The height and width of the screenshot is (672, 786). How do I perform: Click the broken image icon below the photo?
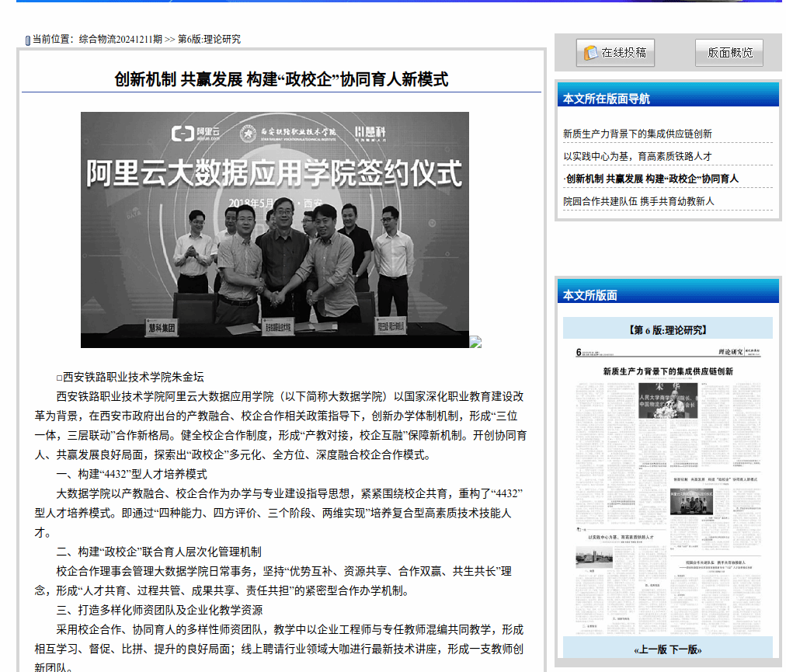pyautogui.click(x=475, y=342)
